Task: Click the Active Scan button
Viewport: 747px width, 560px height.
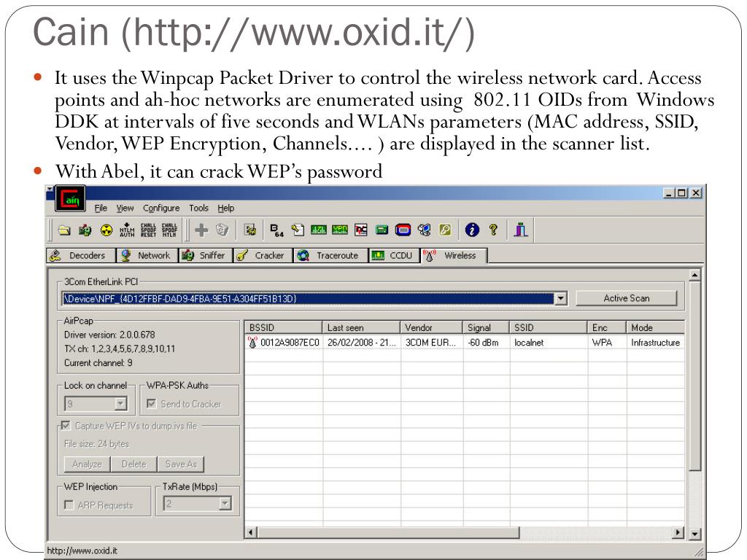Action: point(627,298)
